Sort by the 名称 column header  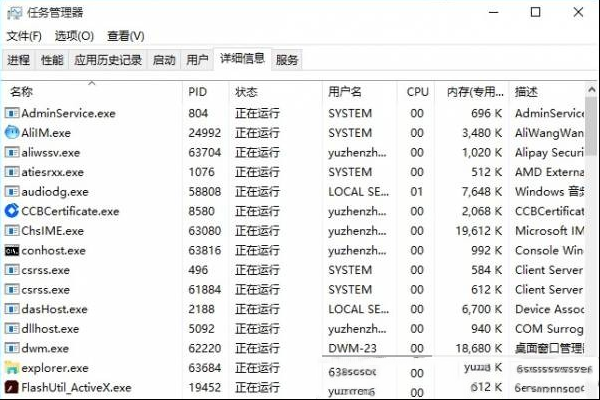tap(92, 92)
